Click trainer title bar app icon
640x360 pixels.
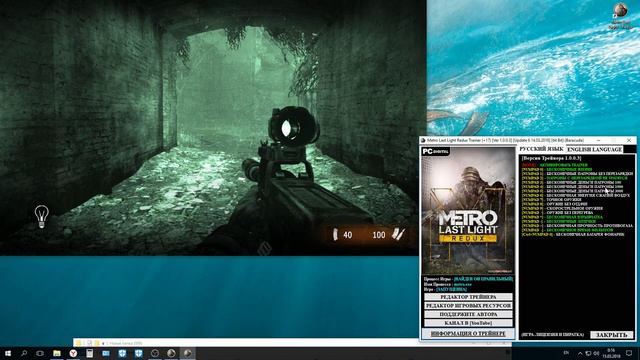(x=423, y=140)
